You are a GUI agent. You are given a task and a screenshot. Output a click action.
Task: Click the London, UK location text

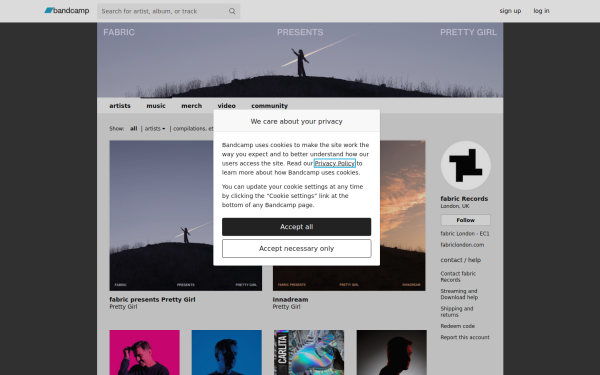click(x=455, y=206)
